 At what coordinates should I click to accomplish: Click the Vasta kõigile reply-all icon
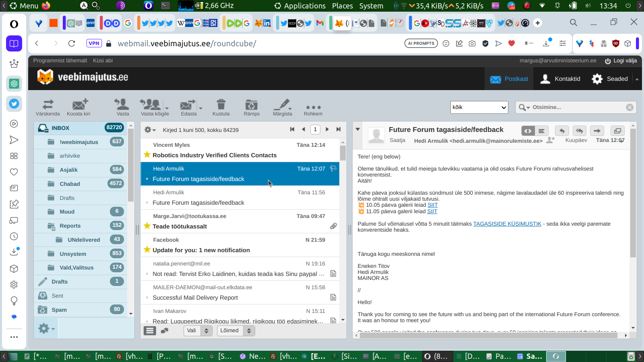pyautogui.click(x=151, y=105)
